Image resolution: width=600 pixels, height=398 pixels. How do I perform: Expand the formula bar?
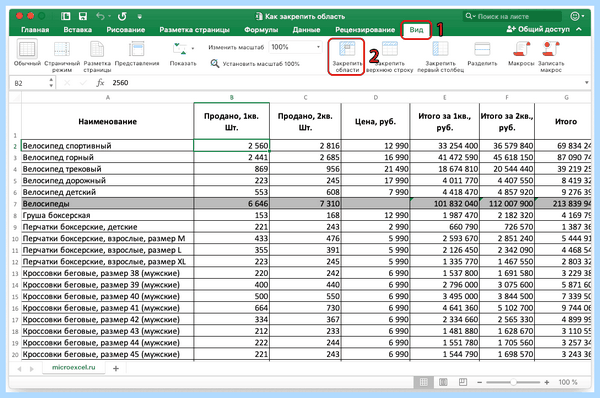pos(586,83)
